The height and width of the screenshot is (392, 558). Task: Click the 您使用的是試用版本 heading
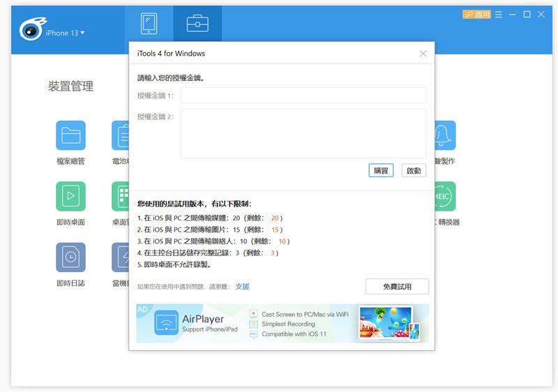(195, 204)
